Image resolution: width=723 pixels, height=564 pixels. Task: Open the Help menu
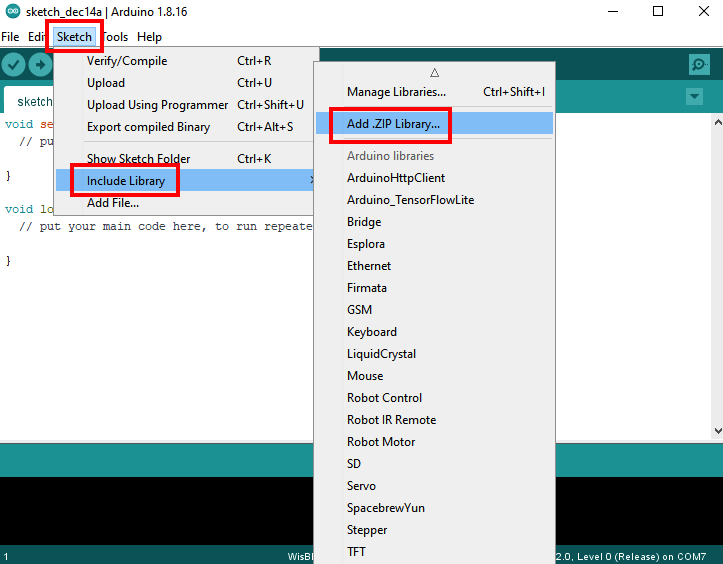pos(149,37)
